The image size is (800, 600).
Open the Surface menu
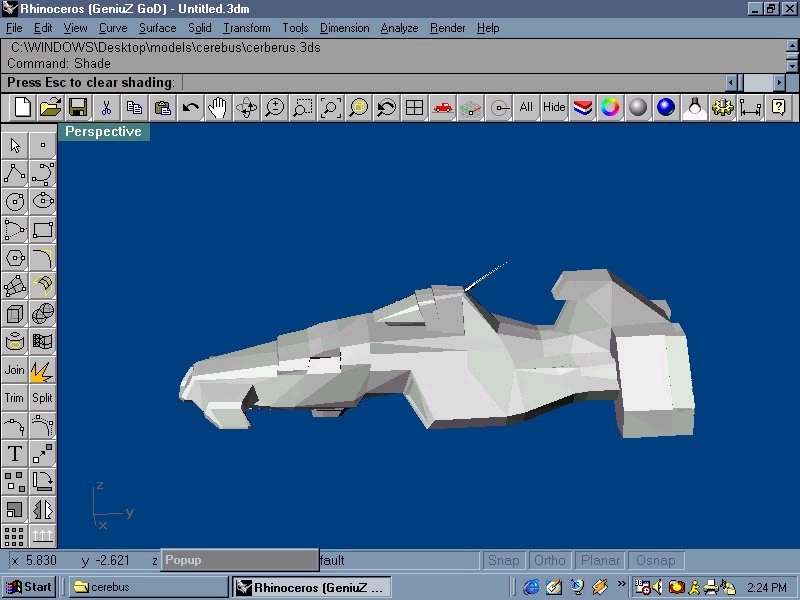[157, 28]
